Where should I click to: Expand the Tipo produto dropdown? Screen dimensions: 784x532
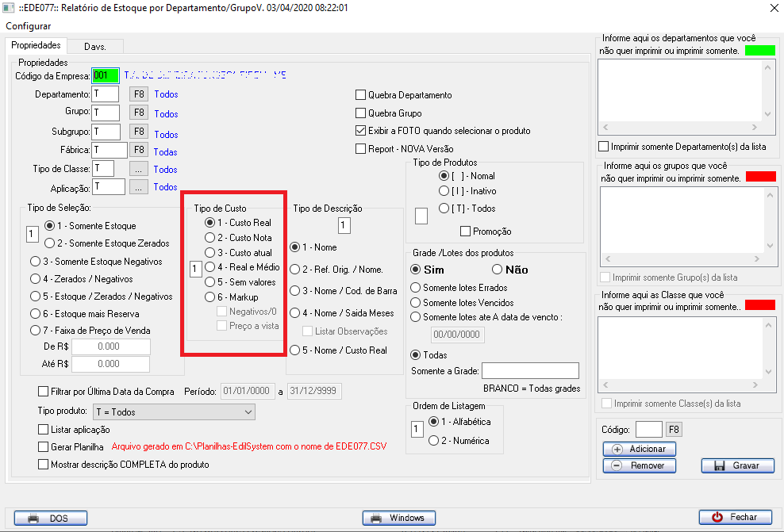pyautogui.click(x=248, y=412)
